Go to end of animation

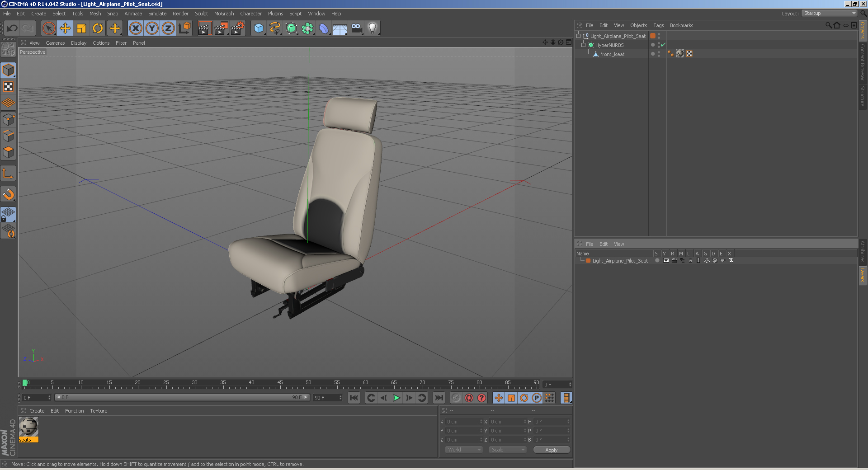pos(439,398)
